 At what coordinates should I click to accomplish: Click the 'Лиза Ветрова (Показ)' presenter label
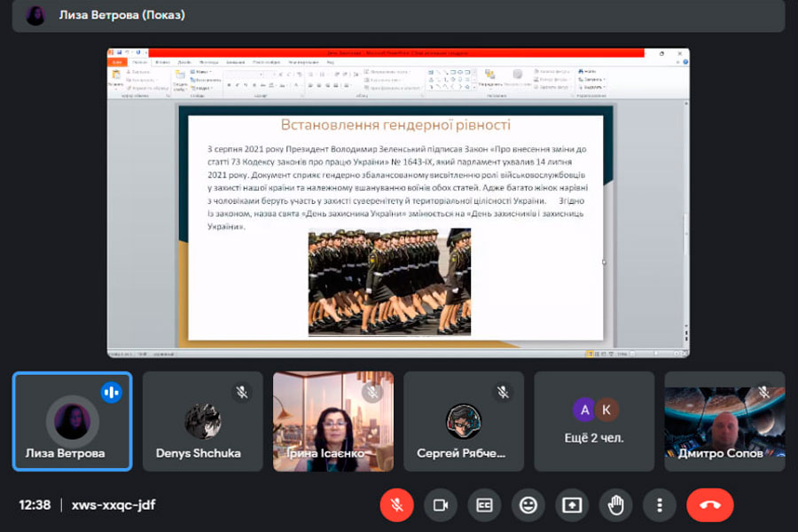click(x=122, y=15)
